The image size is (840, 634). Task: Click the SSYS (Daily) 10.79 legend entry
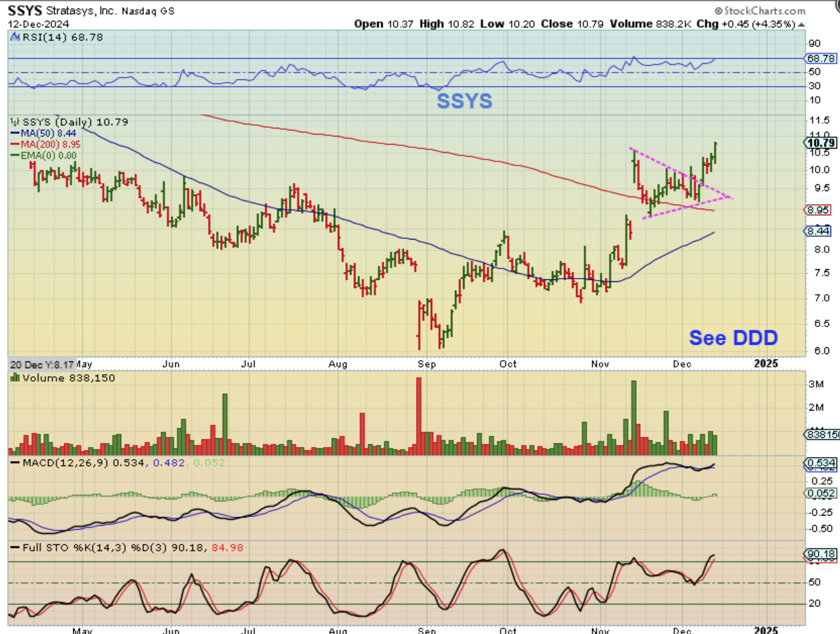70,122
